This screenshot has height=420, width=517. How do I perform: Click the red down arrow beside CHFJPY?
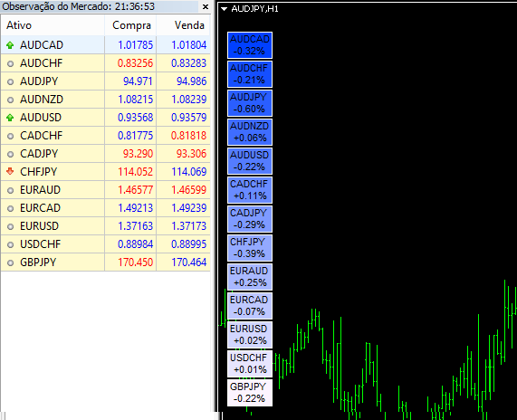(10, 171)
